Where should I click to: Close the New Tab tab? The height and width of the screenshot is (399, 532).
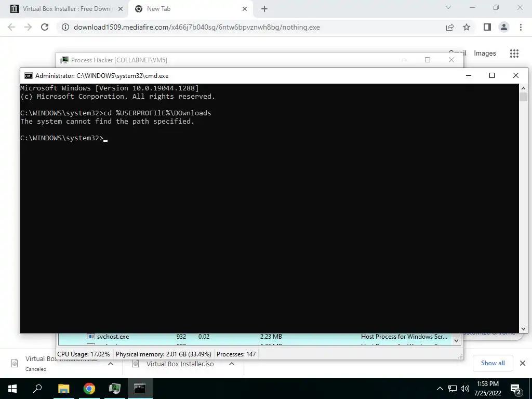(x=245, y=9)
